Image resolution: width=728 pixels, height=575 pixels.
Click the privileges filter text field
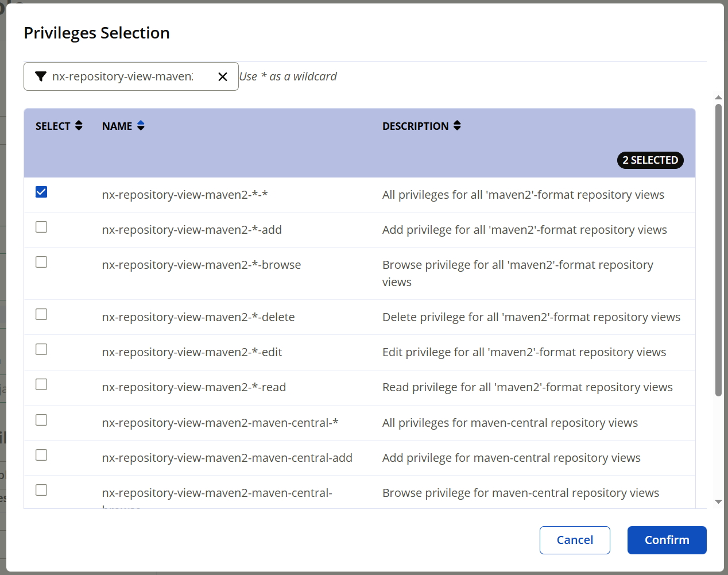123,76
